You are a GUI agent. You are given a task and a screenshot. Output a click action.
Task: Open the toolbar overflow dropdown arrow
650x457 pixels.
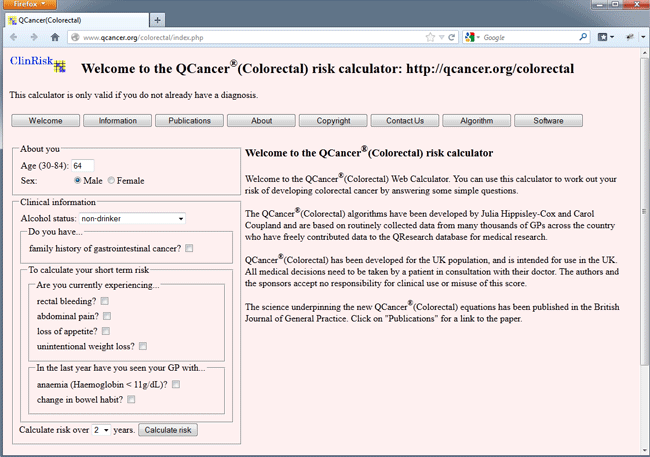pyautogui.click(x=644, y=37)
